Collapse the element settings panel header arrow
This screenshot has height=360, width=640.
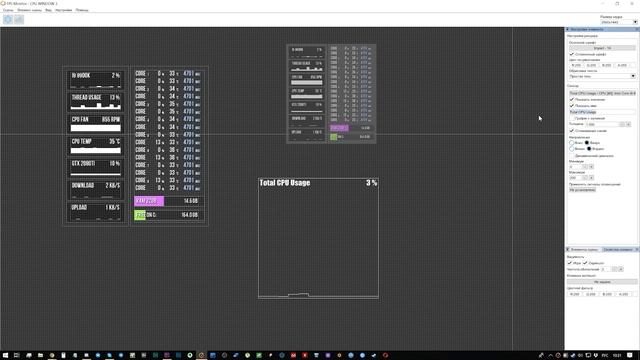tap(567, 29)
